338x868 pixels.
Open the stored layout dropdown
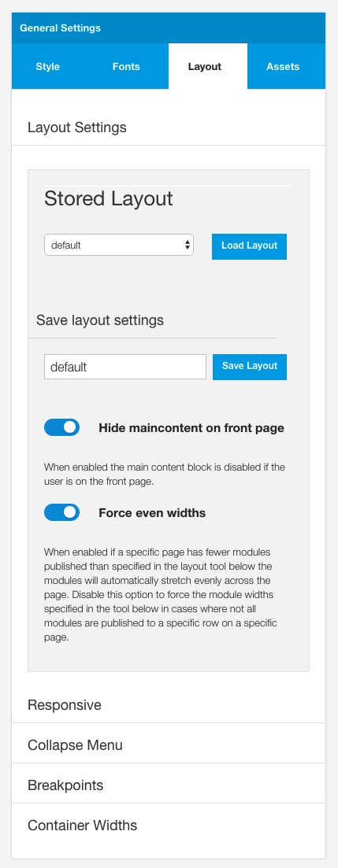point(119,245)
